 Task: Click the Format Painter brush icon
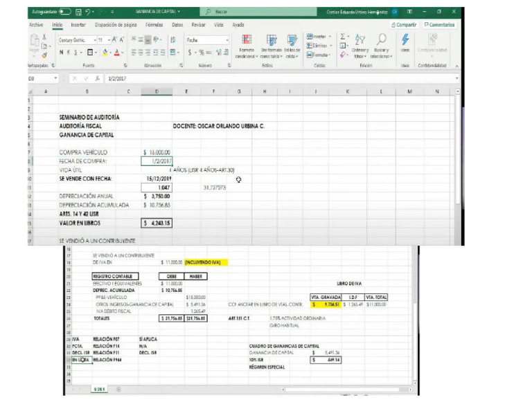click(44, 55)
